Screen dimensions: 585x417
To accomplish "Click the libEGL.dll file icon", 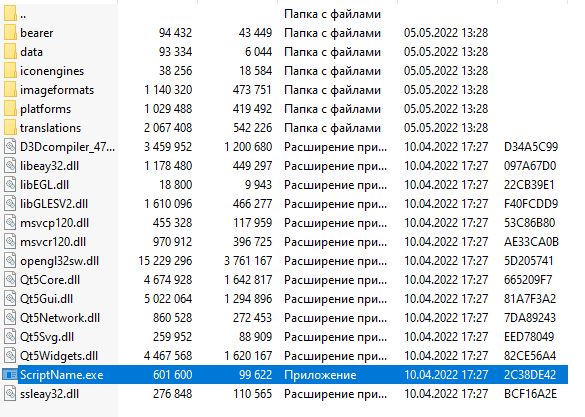I will (x=10, y=185).
